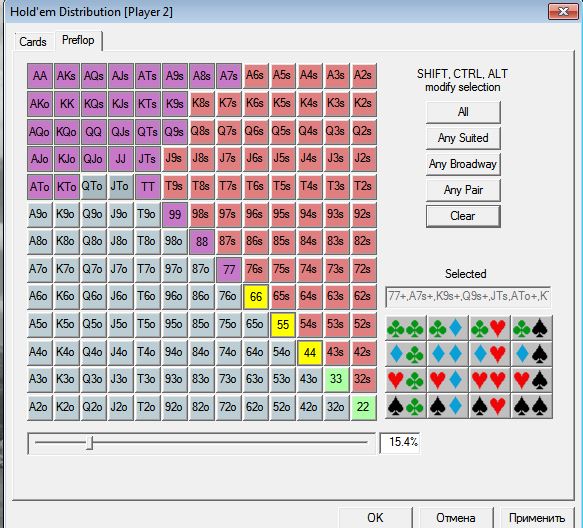The height and width of the screenshot is (528, 583).
Task: Select the club-spade suit combination
Action: pos(531,328)
